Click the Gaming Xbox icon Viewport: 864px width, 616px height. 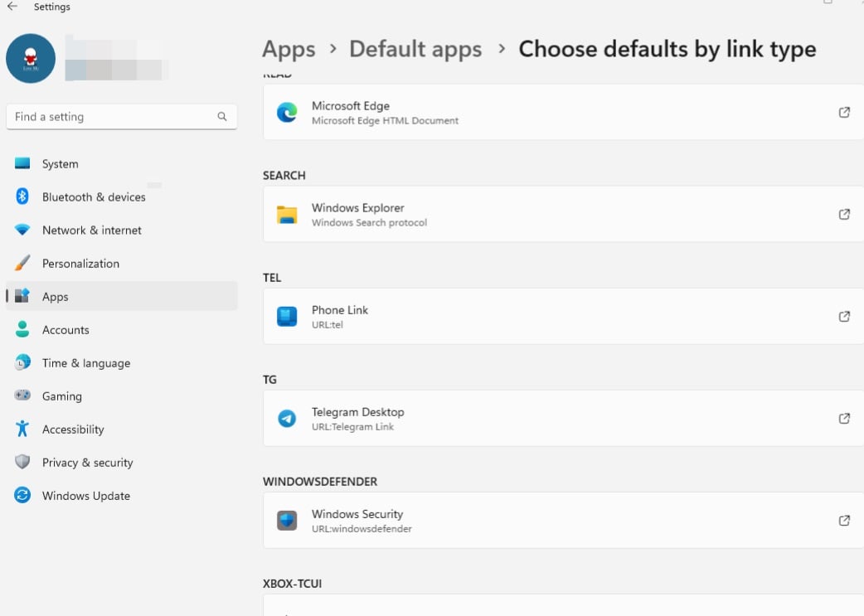(22, 396)
